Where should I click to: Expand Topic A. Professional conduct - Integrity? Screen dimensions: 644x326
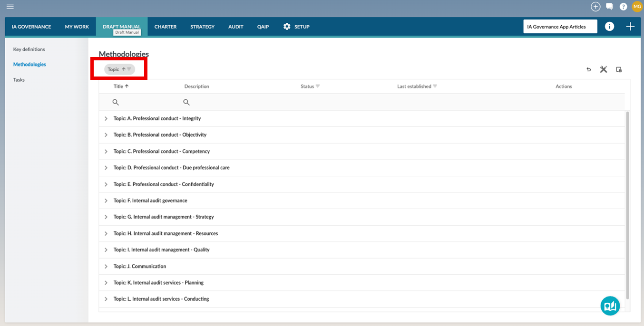click(x=106, y=118)
